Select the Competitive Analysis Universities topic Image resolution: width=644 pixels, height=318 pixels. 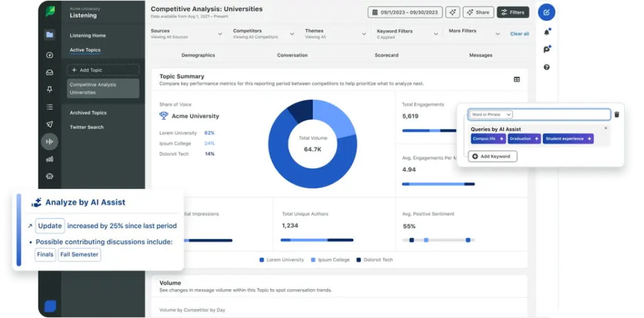pyautogui.click(x=103, y=88)
